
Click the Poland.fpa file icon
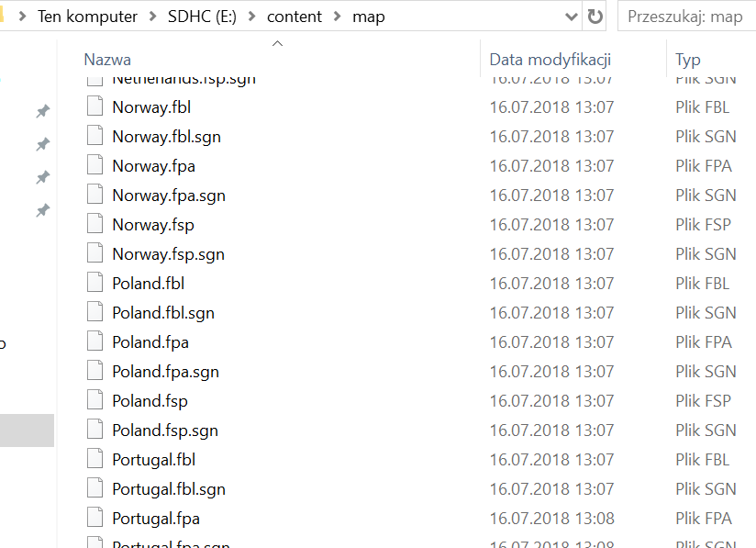(x=94, y=342)
